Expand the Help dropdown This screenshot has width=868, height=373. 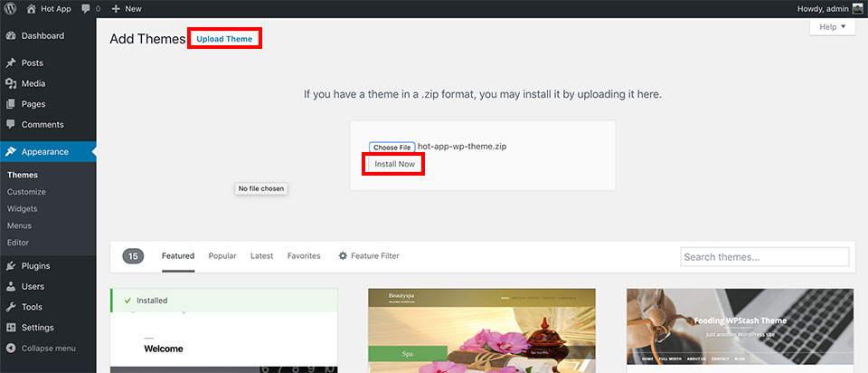click(832, 26)
